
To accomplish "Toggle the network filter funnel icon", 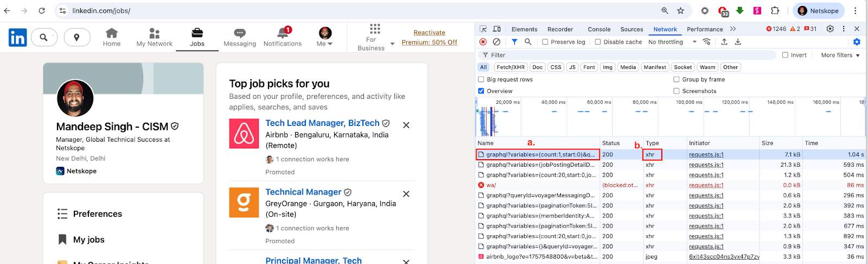I will pyautogui.click(x=514, y=42).
